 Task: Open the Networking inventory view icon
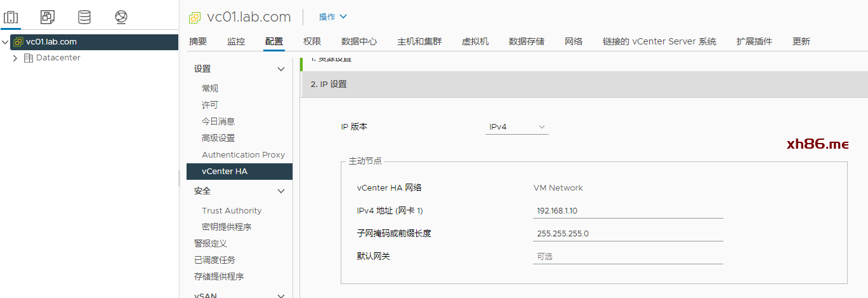121,17
